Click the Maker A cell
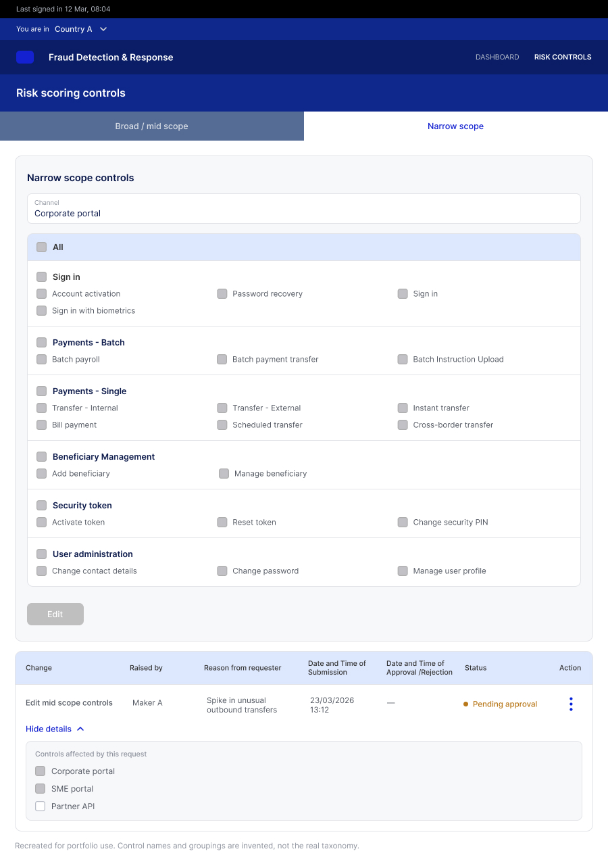608x868 pixels. pyautogui.click(x=147, y=703)
